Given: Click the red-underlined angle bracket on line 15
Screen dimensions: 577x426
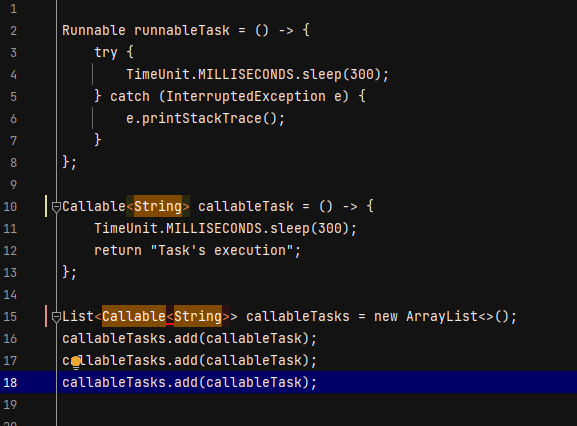Looking at the screenshot, I should click(170, 317).
